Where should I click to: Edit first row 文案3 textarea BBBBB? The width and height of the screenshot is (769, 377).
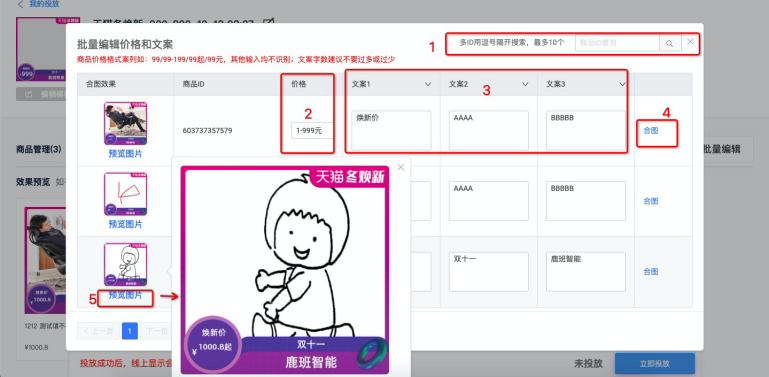tap(586, 130)
